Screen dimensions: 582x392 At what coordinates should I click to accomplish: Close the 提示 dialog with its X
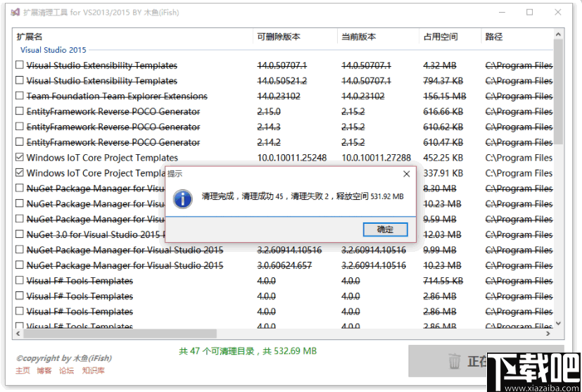pos(407,174)
